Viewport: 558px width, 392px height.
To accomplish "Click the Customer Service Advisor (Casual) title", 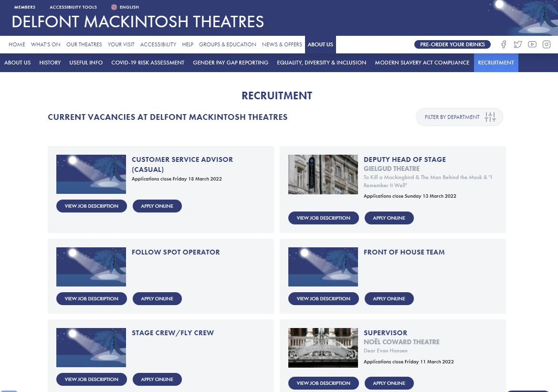I will tap(182, 165).
